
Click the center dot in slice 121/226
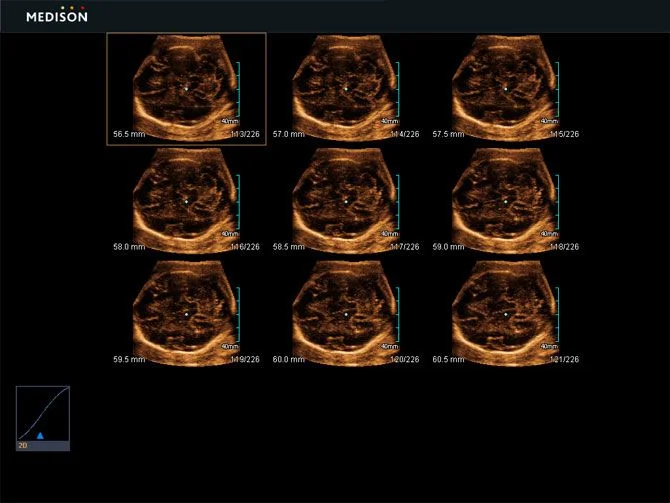506,315
